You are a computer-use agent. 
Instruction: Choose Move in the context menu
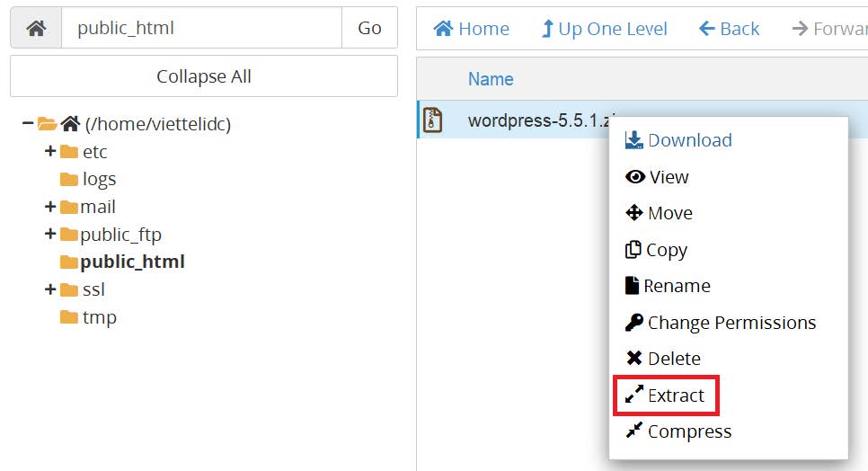coord(659,213)
